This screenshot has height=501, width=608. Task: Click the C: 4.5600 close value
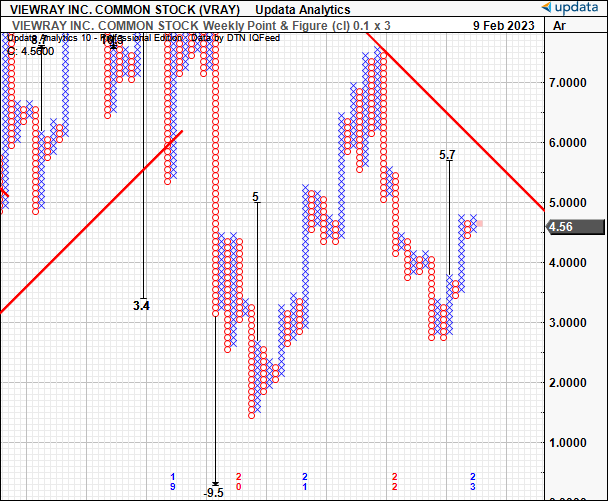pos(31,51)
